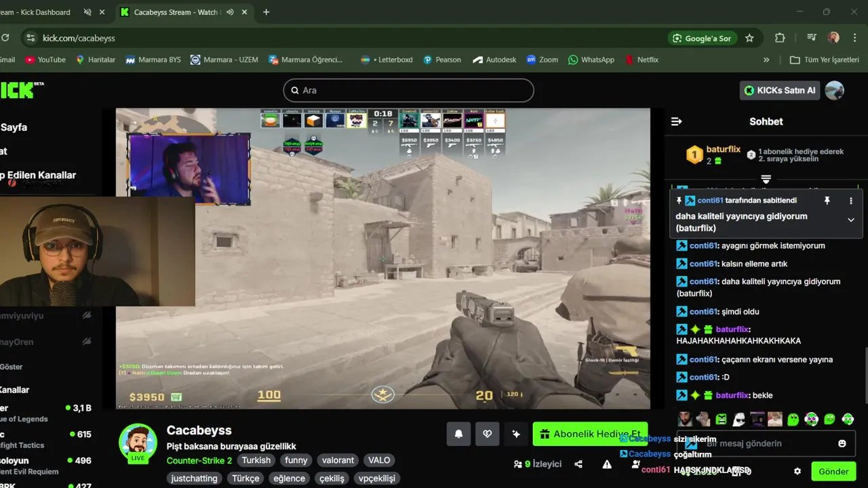This screenshot has width=868, height=488.
Task: Select the justchatting tag
Action: click(x=195, y=479)
